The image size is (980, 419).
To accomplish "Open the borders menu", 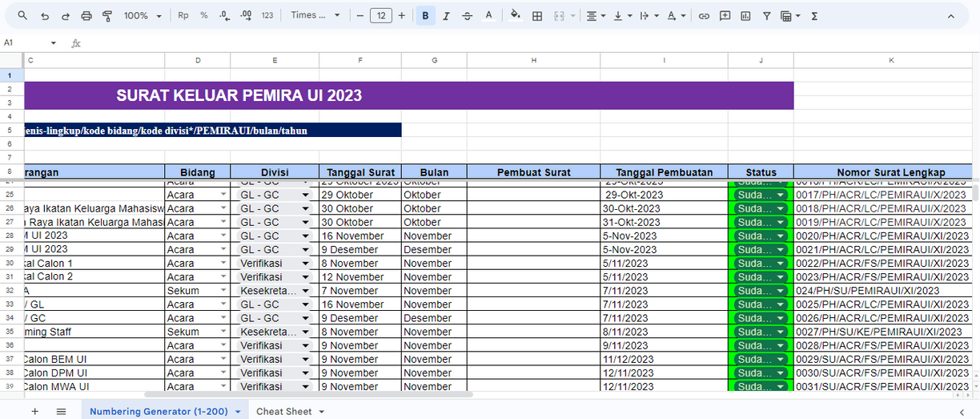I will (x=537, y=16).
